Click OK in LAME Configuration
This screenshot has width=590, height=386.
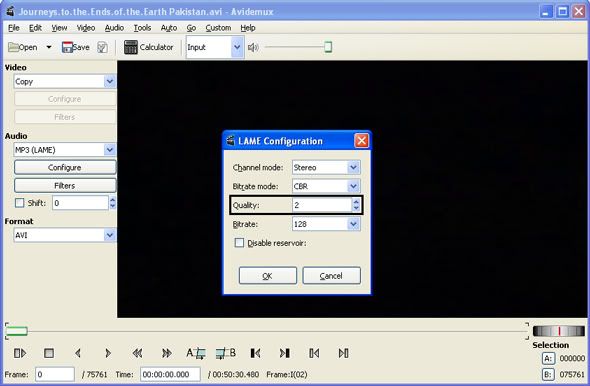pyautogui.click(x=268, y=276)
